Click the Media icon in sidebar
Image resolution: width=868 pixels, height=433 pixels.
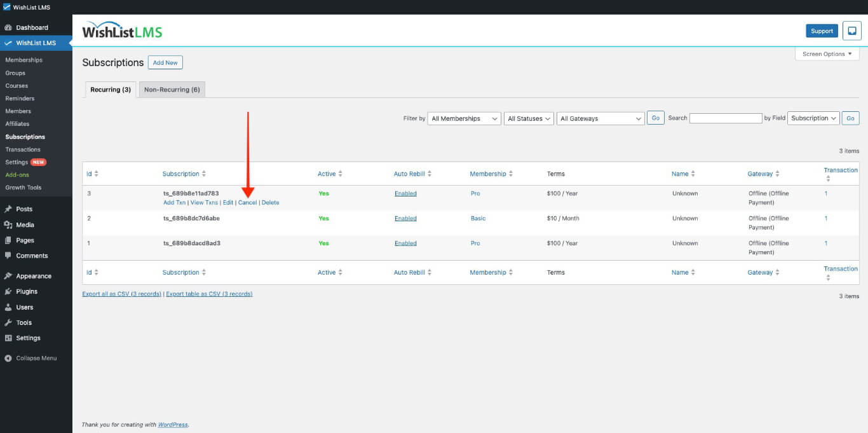click(8, 225)
